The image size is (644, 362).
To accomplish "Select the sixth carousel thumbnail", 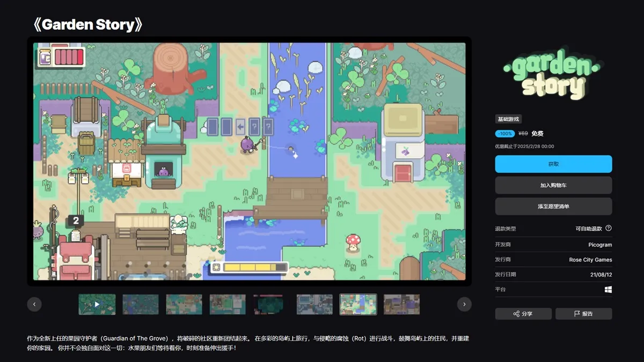I will coord(315,304).
